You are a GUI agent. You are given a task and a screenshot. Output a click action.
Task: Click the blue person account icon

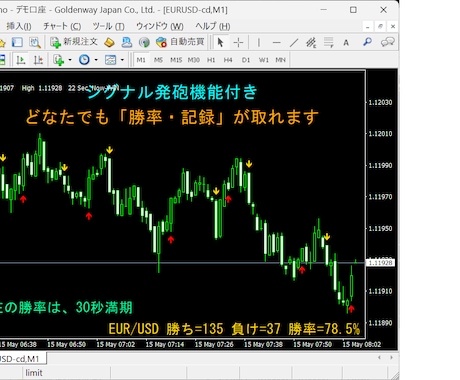127,42
